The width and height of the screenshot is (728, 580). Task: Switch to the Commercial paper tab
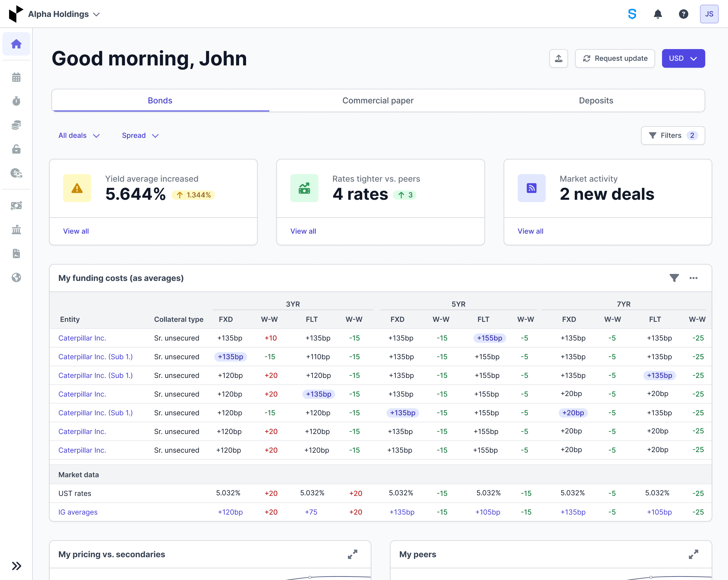coord(378,100)
